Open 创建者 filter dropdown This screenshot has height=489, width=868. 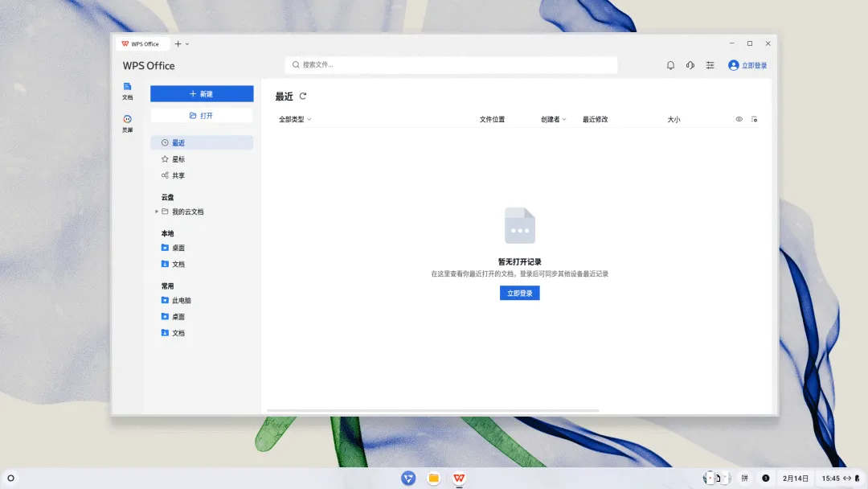click(553, 119)
